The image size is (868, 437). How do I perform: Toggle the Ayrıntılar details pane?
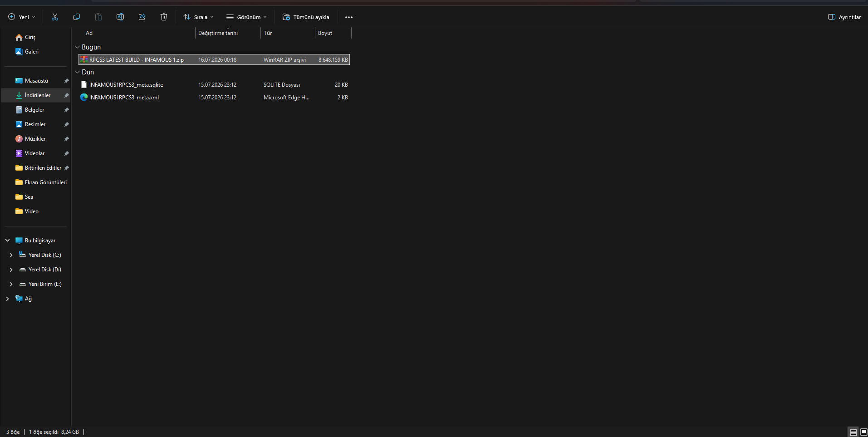click(x=844, y=17)
